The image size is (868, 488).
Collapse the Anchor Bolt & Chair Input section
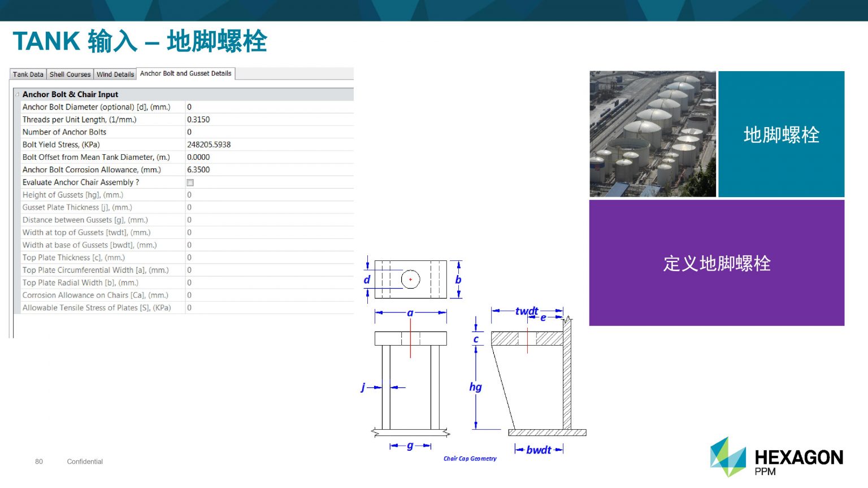(x=17, y=94)
